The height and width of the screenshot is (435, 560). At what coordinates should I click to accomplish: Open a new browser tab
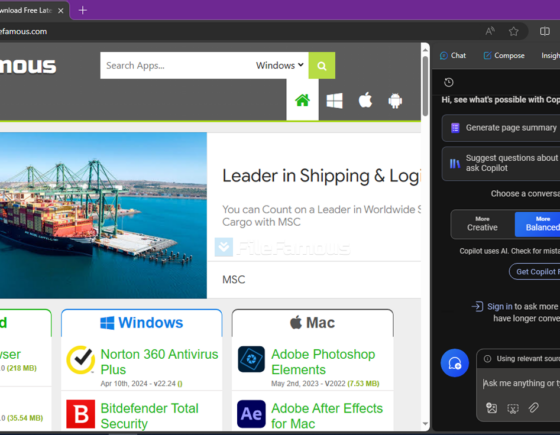82,10
